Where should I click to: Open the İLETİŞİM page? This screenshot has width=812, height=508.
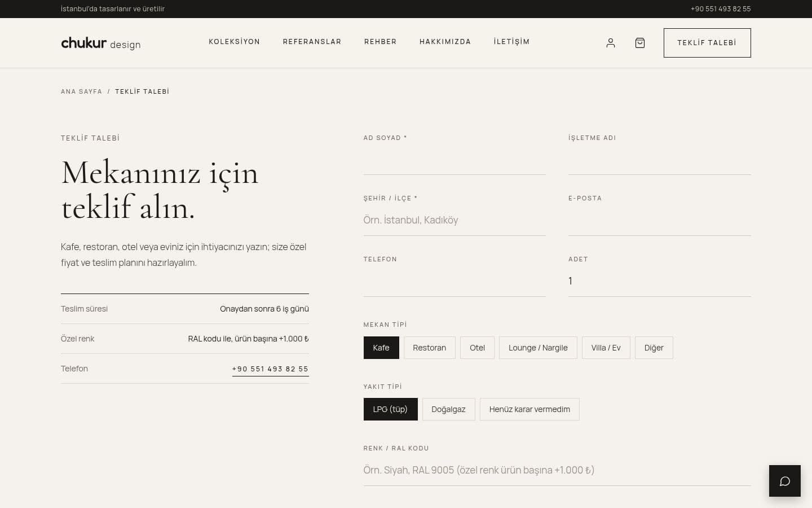click(x=512, y=42)
